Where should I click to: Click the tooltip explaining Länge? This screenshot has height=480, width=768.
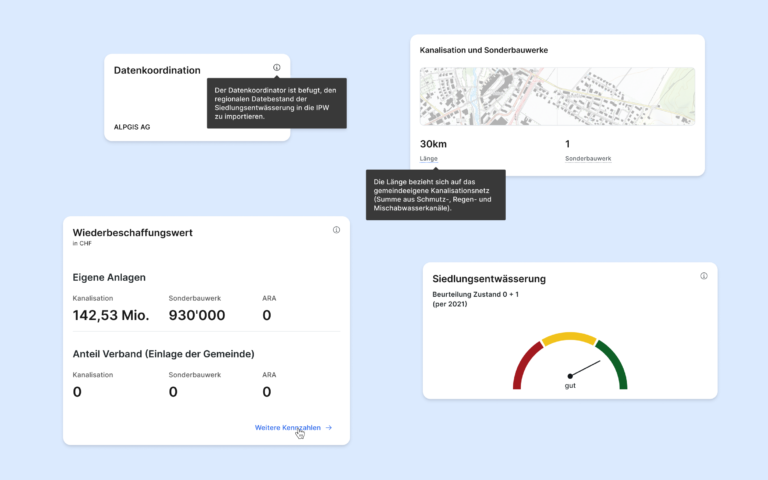(435, 195)
